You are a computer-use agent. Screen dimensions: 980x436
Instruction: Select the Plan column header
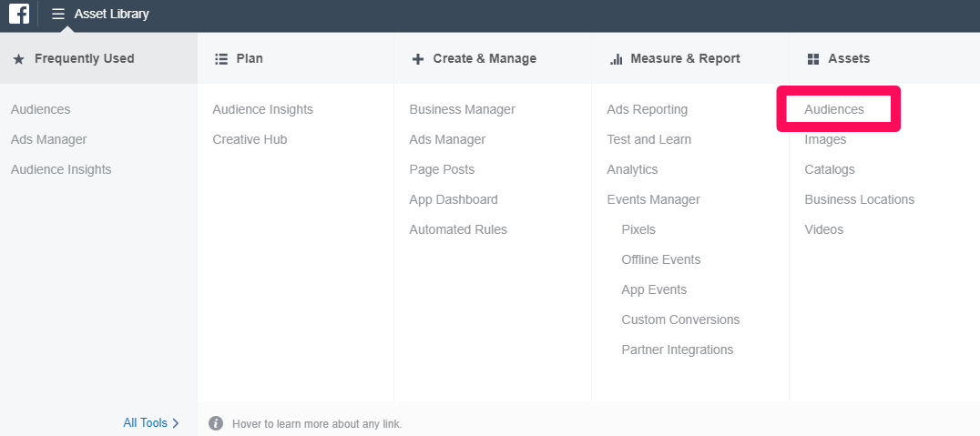click(x=250, y=59)
